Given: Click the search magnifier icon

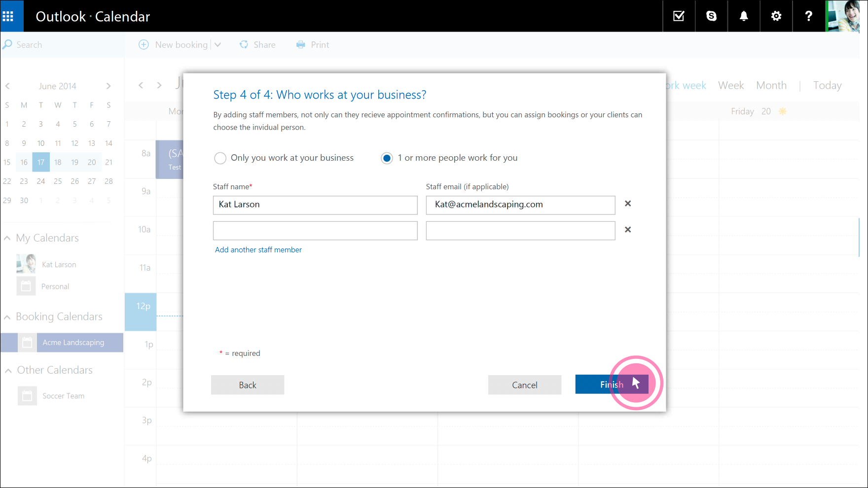Looking at the screenshot, I should (x=7, y=45).
